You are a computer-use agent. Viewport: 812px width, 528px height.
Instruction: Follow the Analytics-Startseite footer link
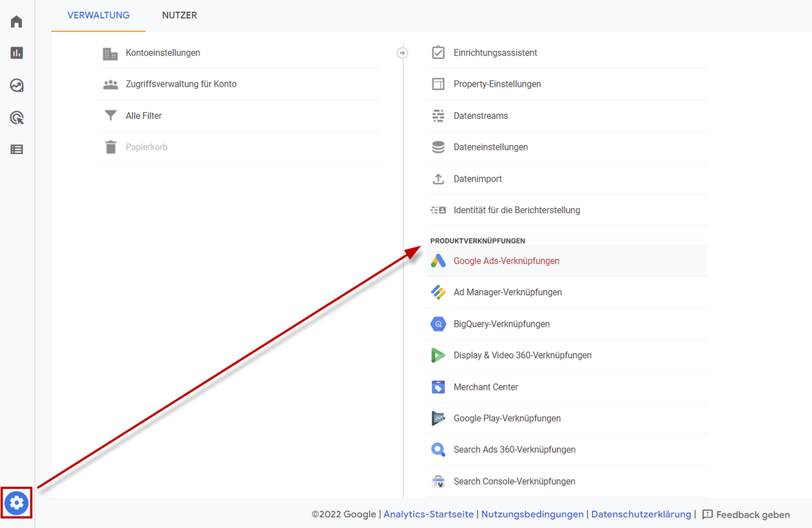[x=428, y=514]
